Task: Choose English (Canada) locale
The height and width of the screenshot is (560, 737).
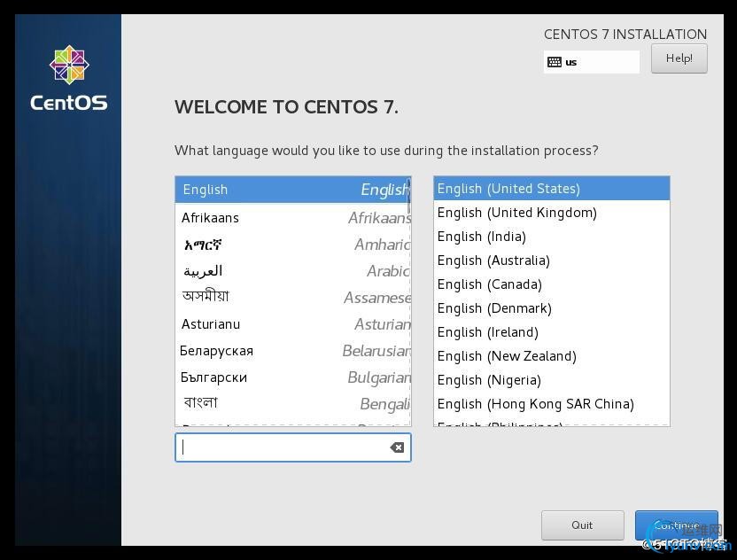Action: click(552, 284)
